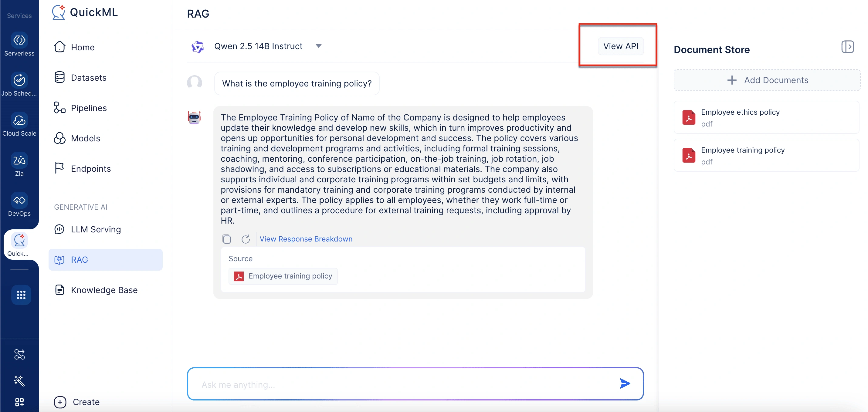Open the Create menu at sidebar bottom
This screenshot has width=868, height=412.
77,402
